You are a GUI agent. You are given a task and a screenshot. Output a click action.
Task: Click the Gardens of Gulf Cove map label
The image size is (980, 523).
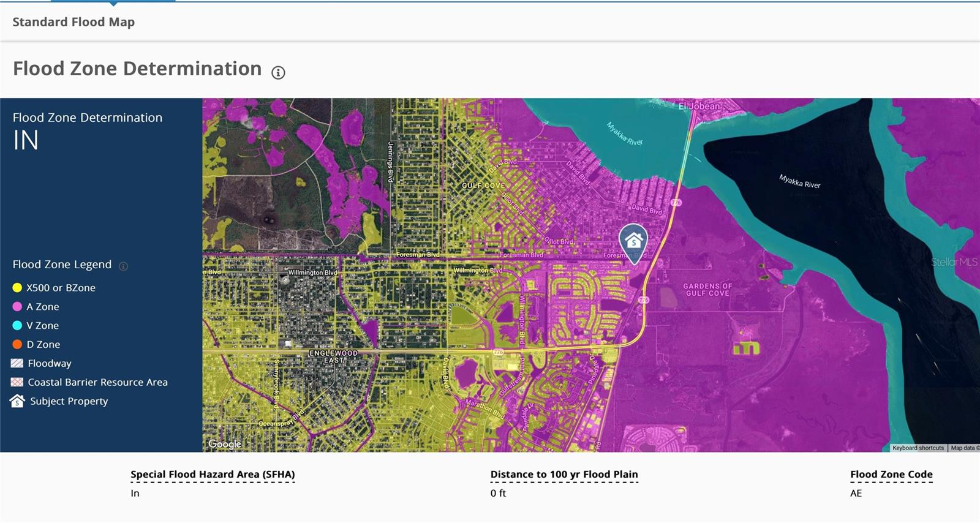point(707,290)
